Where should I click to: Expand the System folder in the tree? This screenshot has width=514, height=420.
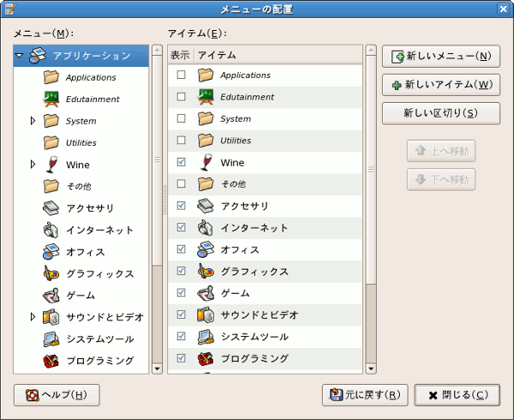click(33, 121)
